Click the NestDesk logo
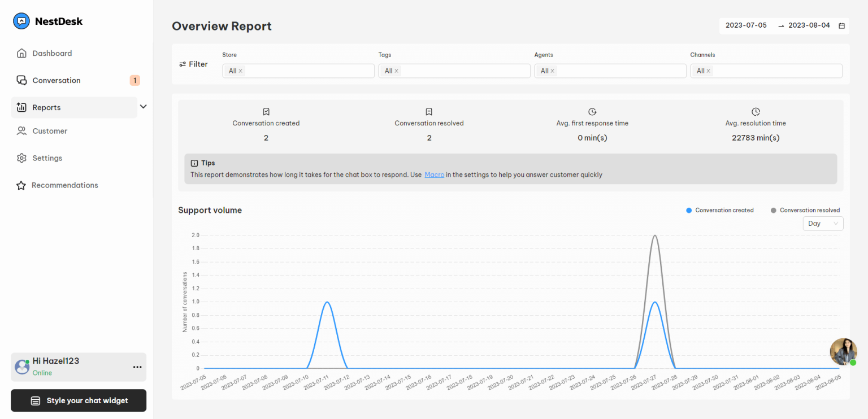The width and height of the screenshot is (868, 419). pos(21,21)
